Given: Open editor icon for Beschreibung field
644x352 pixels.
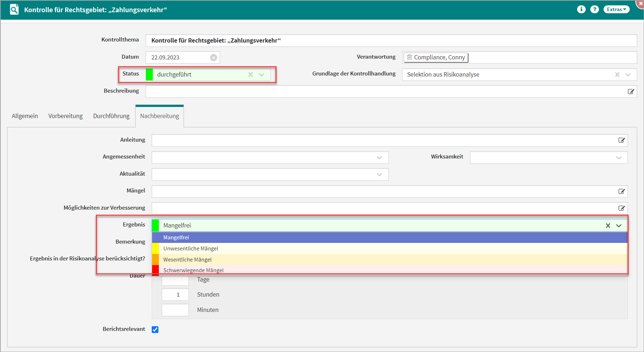Looking at the screenshot, I should tap(631, 92).
